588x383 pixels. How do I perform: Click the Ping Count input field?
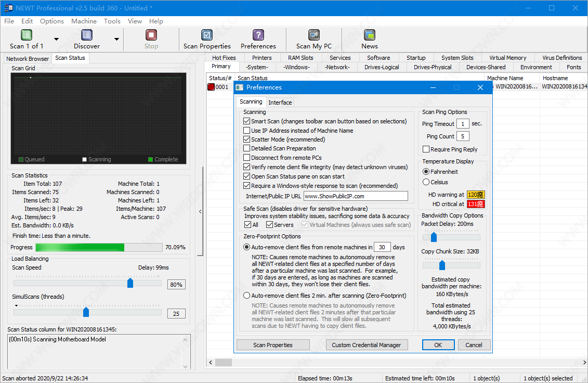(463, 136)
